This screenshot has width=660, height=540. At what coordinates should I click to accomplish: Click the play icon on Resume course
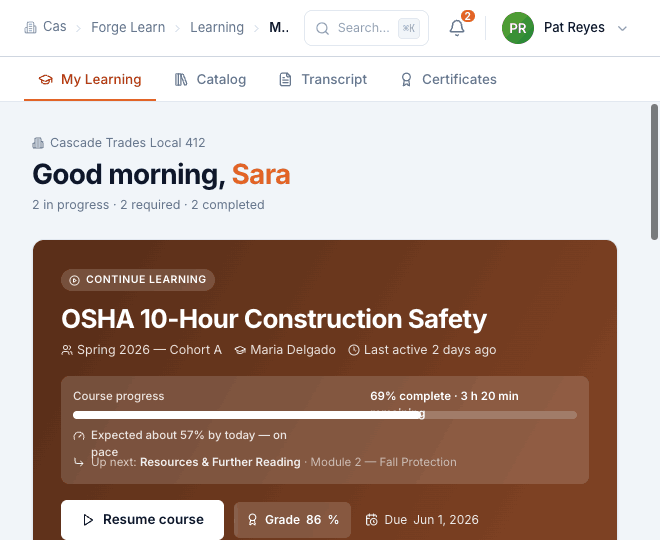pyautogui.click(x=88, y=520)
